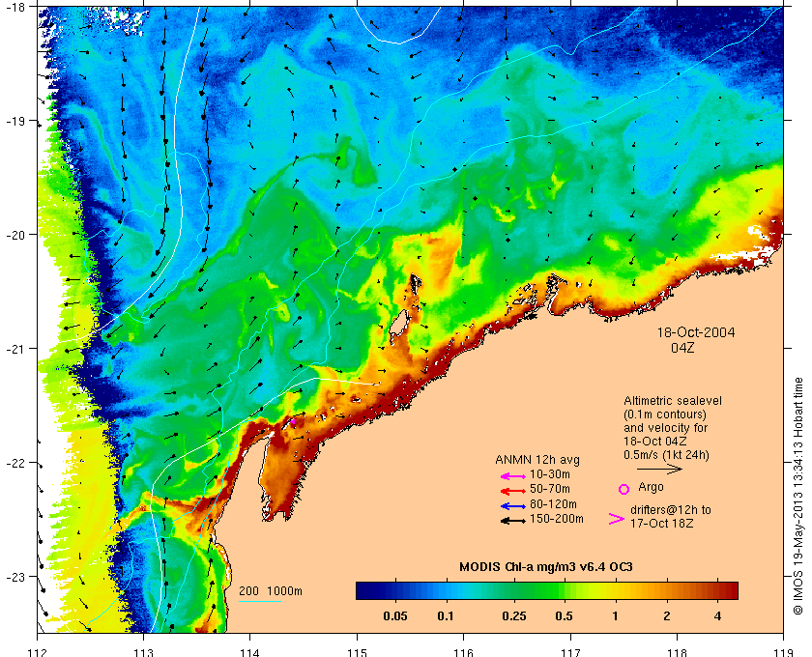Click the colorbar '0.1' tick label
This screenshot has height=657, width=812.
tap(446, 616)
